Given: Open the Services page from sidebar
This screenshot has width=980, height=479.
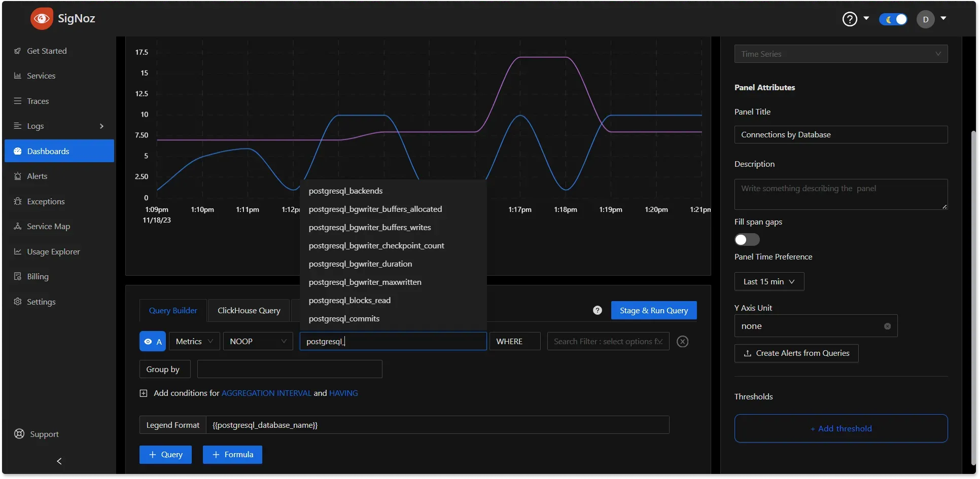Looking at the screenshot, I should click(41, 76).
